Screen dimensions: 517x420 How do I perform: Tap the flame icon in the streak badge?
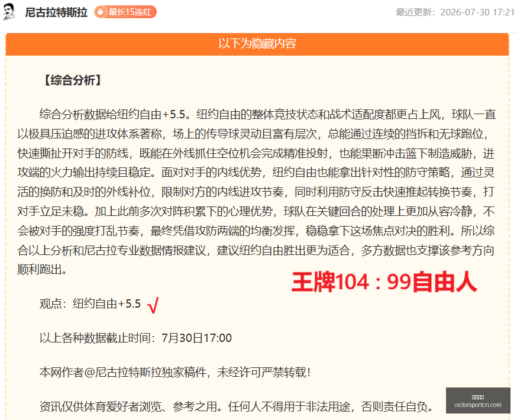pyautogui.click(x=101, y=12)
